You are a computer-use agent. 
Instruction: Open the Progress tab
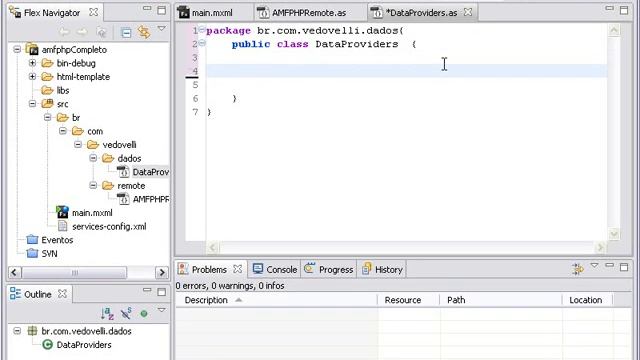[329, 269]
